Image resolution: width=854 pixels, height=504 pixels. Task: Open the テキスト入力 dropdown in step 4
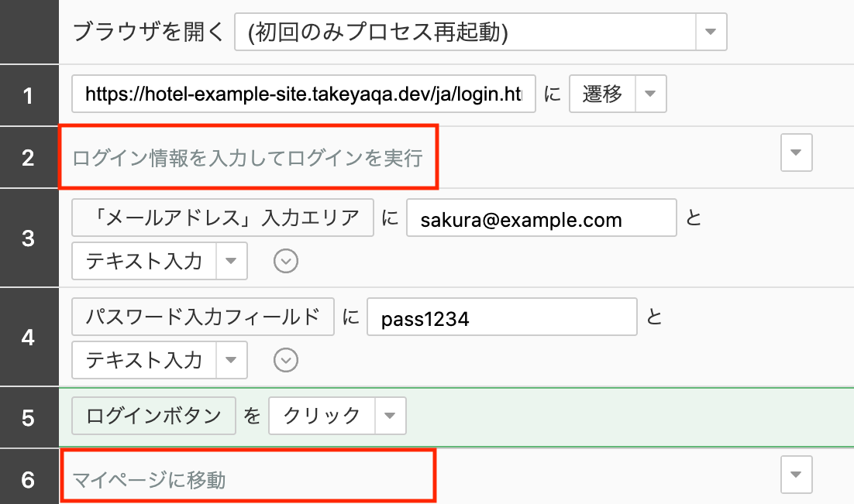(x=231, y=360)
